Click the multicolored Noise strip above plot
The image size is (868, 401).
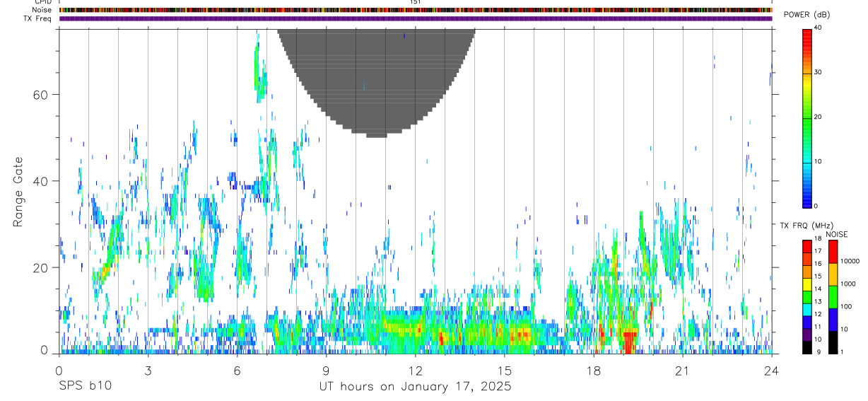click(416, 10)
